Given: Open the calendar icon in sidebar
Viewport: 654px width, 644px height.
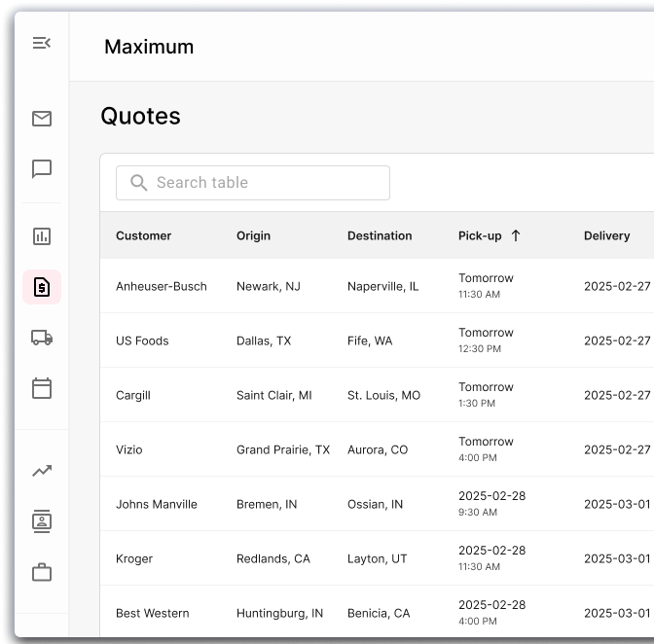Looking at the screenshot, I should tap(42, 388).
